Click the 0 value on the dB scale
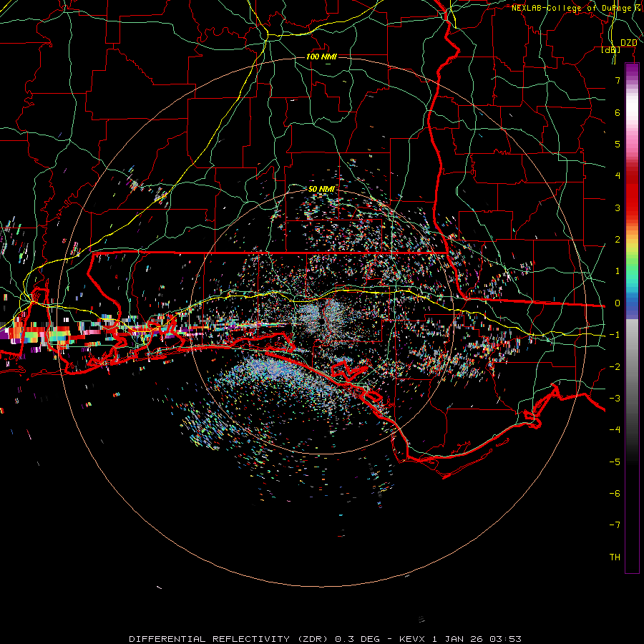The image size is (644, 644). tap(618, 303)
